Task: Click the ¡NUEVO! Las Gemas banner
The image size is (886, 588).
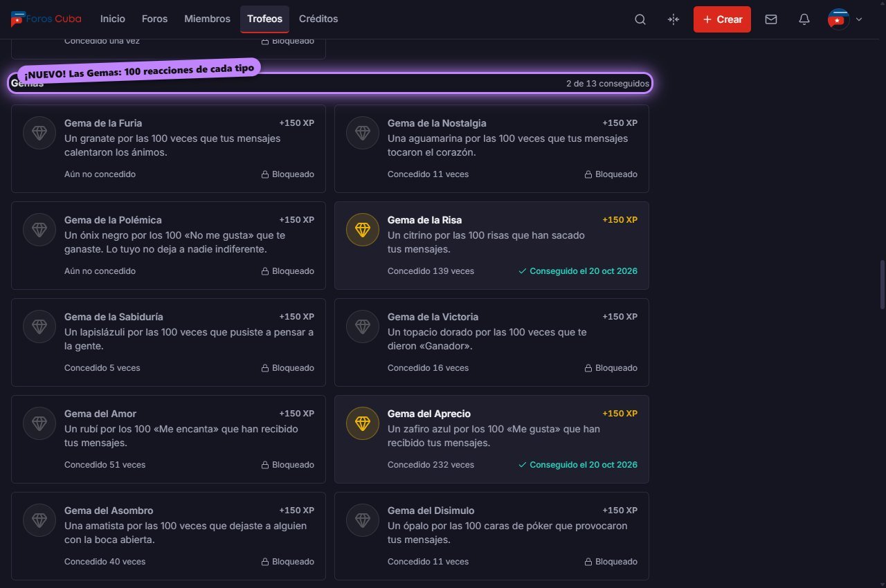Action: [x=138, y=70]
